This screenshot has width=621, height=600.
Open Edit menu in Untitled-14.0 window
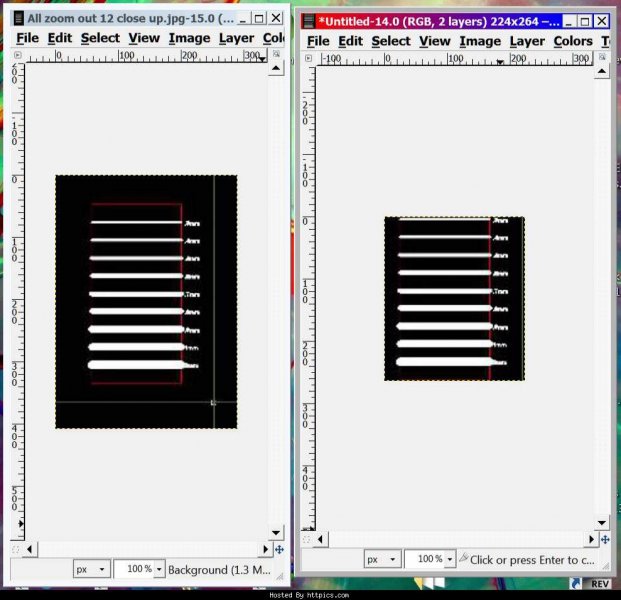click(351, 41)
